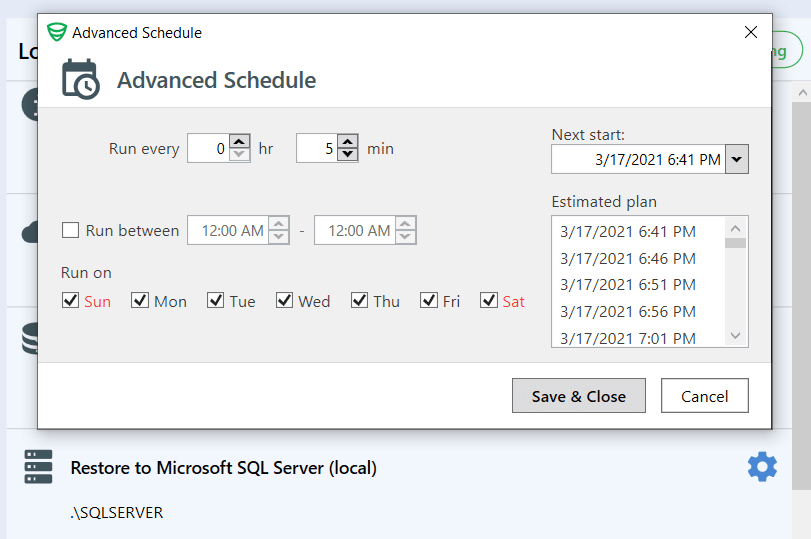Click the Advanced Schedule calendar clock icon

81,79
